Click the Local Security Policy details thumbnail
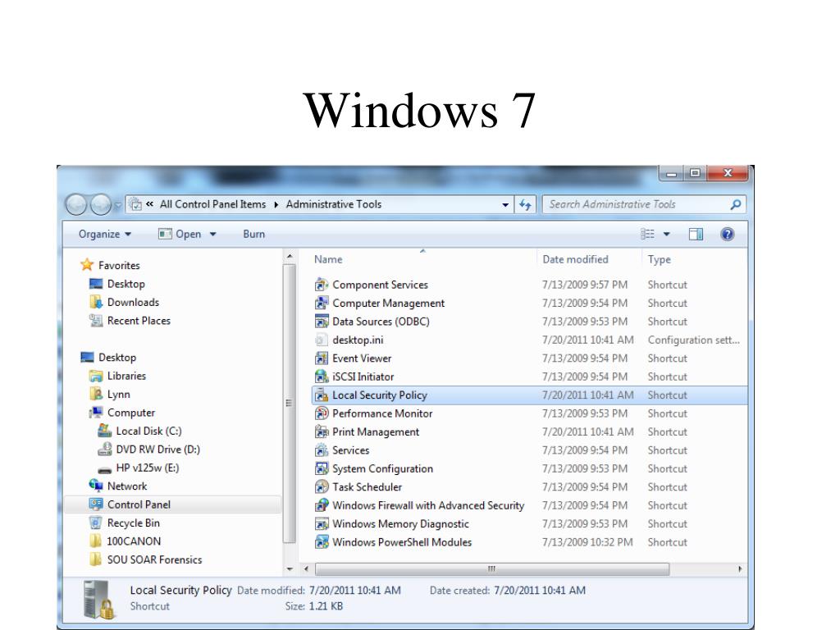Screen dimensions: 840x630 point(98,600)
